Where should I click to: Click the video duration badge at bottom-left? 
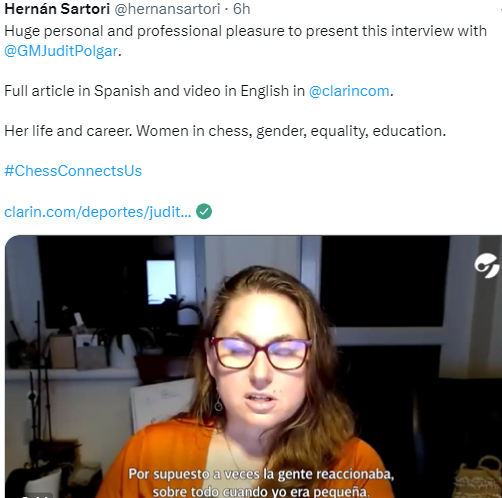(x=35, y=495)
